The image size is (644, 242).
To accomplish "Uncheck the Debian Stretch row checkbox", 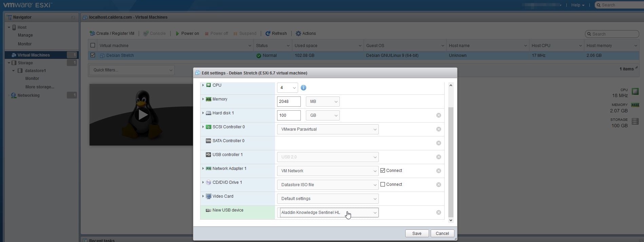I will coord(93,55).
